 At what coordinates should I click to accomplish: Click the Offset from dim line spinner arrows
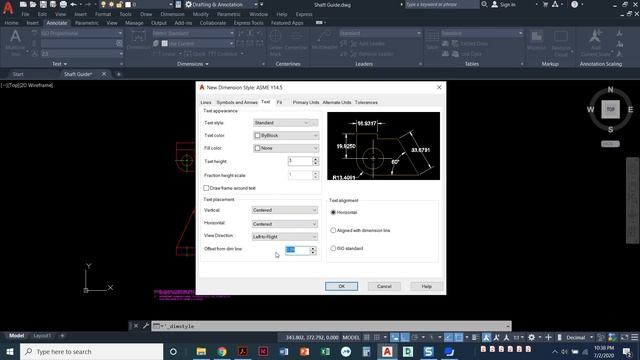click(313, 250)
